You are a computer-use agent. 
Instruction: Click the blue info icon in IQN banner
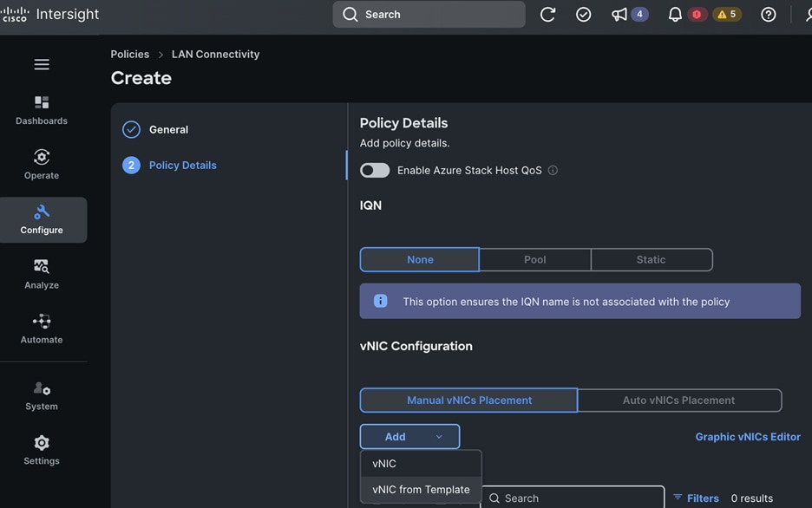point(380,301)
